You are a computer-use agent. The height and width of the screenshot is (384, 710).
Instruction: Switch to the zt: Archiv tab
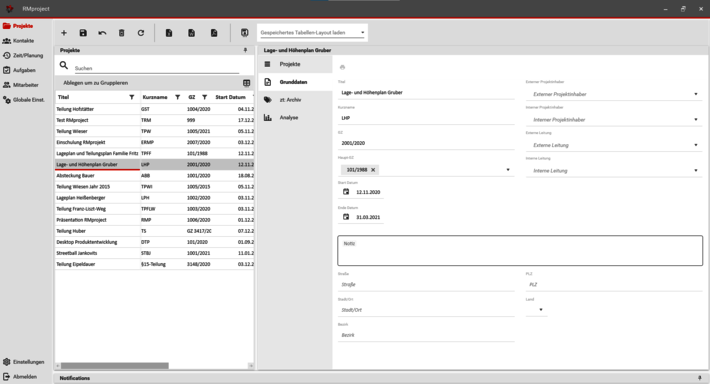coord(295,100)
